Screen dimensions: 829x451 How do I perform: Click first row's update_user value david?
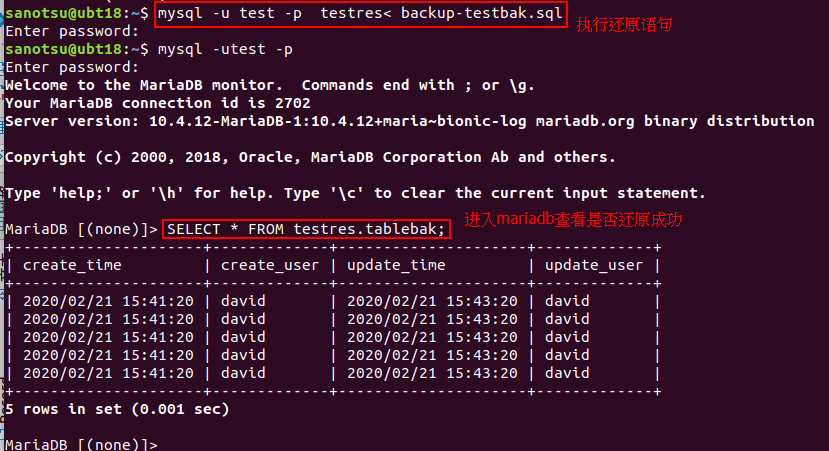click(567, 301)
